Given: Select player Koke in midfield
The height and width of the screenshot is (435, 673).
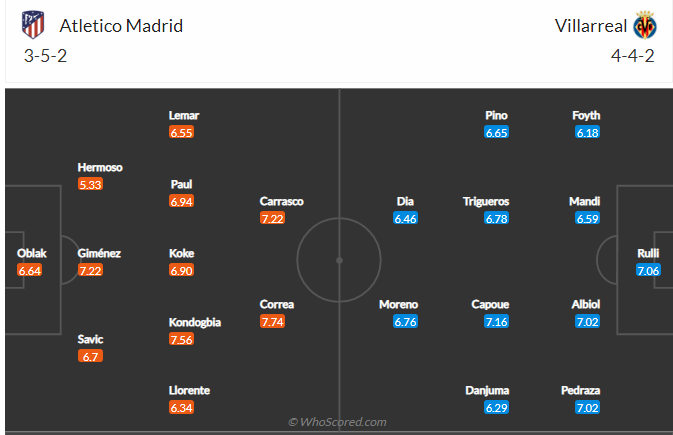Looking at the screenshot, I should [181, 254].
